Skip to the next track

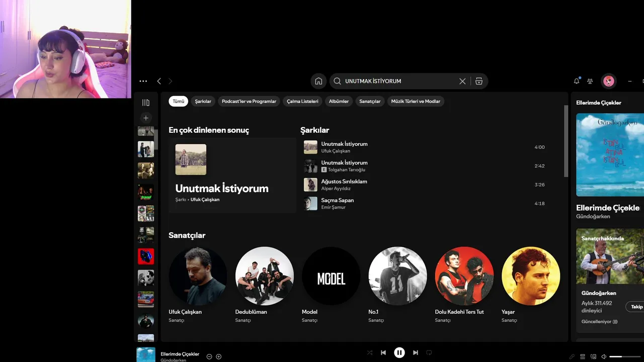click(x=416, y=352)
